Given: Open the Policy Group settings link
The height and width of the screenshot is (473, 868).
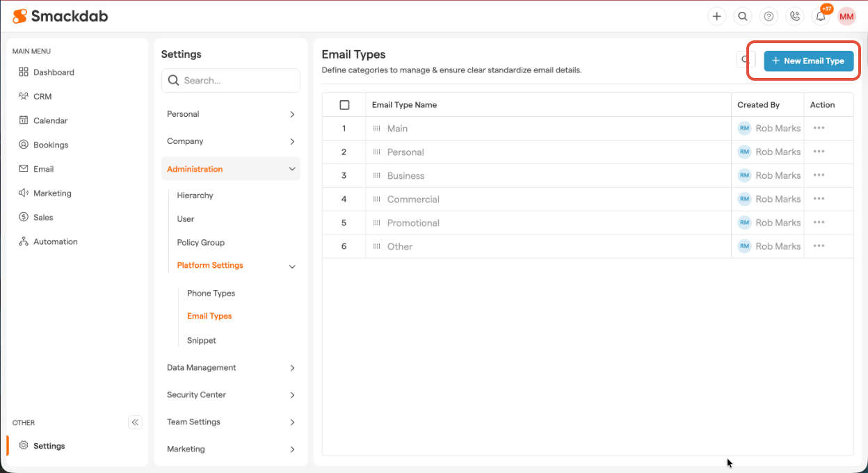Looking at the screenshot, I should (200, 243).
